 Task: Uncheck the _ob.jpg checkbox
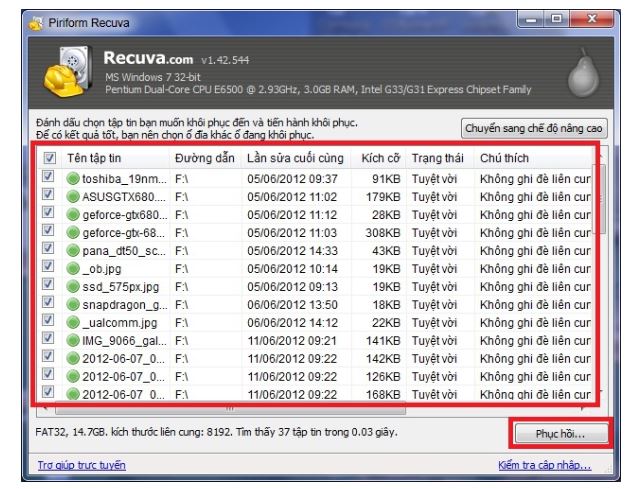click(x=48, y=266)
